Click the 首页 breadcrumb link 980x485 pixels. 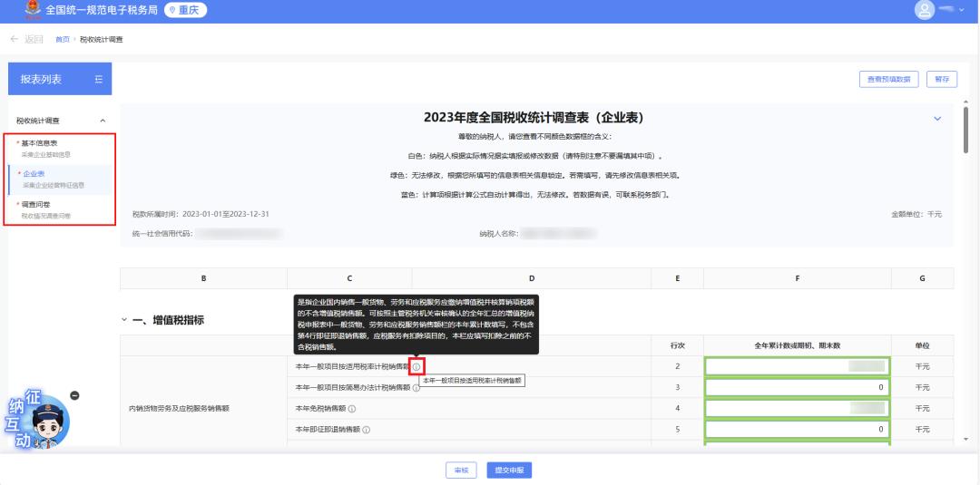(x=62, y=40)
